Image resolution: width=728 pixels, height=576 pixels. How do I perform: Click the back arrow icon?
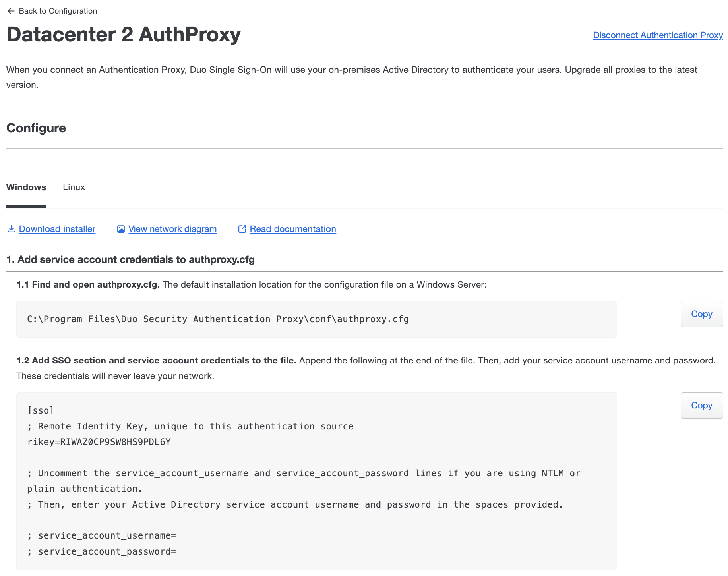point(11,11)
